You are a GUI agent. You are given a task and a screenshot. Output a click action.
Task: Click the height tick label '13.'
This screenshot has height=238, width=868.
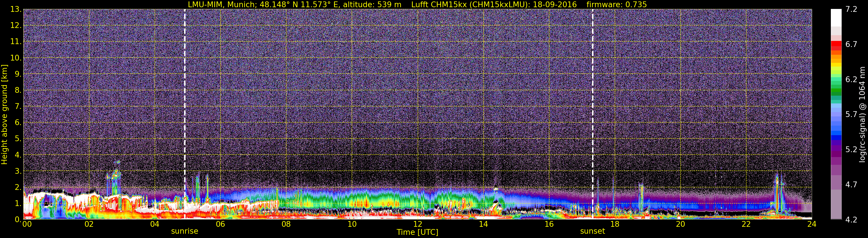[x=16, y=10]
